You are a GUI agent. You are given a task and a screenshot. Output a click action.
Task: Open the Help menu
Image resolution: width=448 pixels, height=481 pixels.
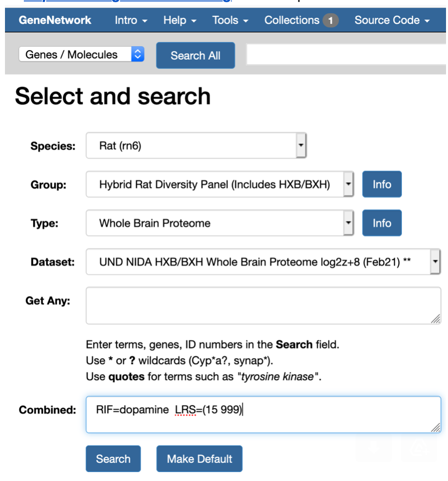tap(180, 20)
